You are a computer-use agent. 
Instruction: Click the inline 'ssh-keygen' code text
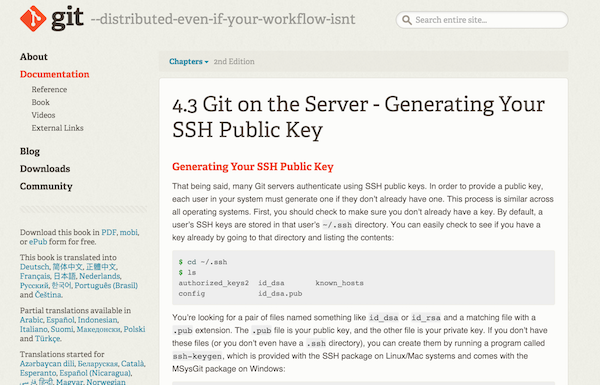[x=197, y=356]
